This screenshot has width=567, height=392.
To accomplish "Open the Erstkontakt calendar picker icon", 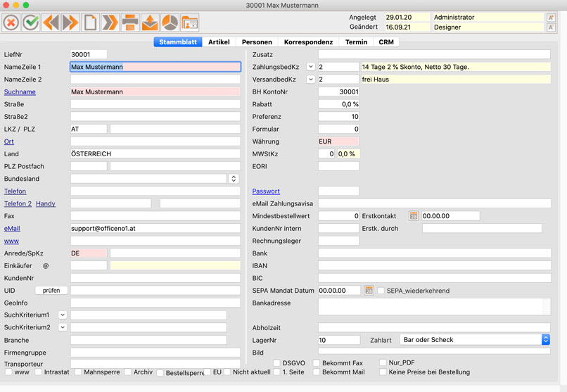I will tap(414, 216).
